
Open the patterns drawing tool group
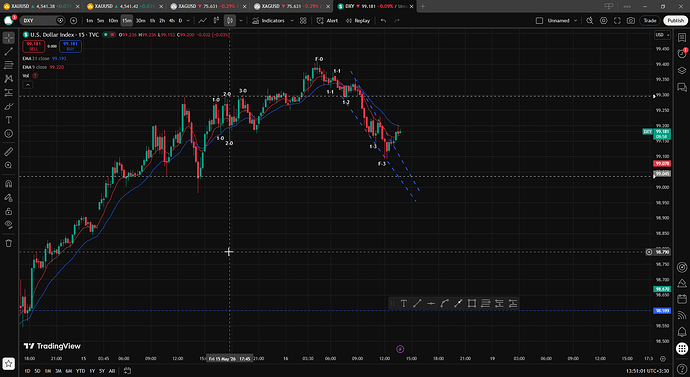coord(8,79)
